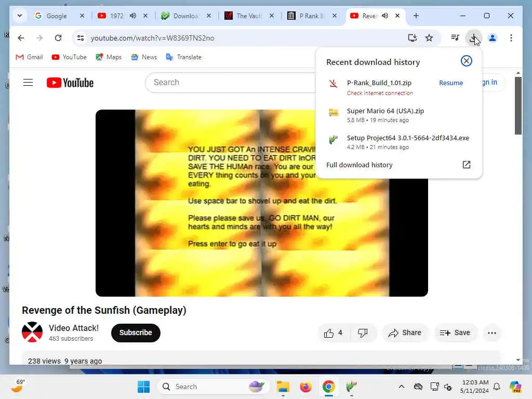Open Project64 app in taskbar

pos(352,387)
